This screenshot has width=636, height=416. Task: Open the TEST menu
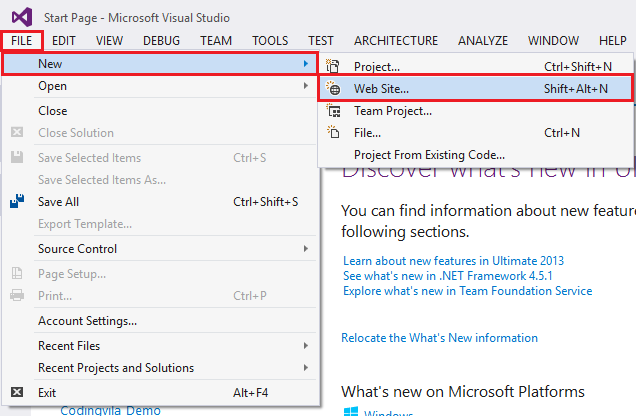(x=321, y=41)
